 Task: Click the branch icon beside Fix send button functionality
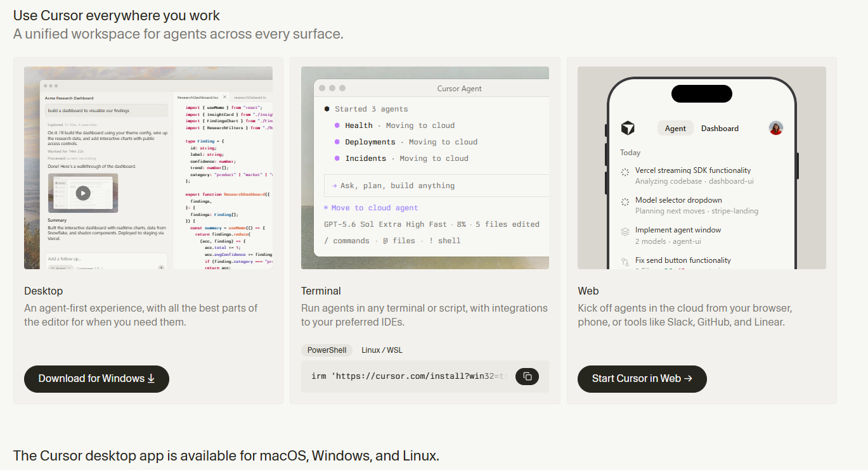(625, 261)
